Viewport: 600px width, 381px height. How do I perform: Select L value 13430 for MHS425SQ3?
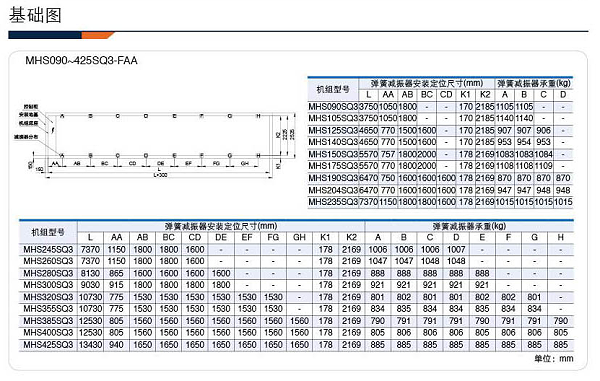point(90,345)
